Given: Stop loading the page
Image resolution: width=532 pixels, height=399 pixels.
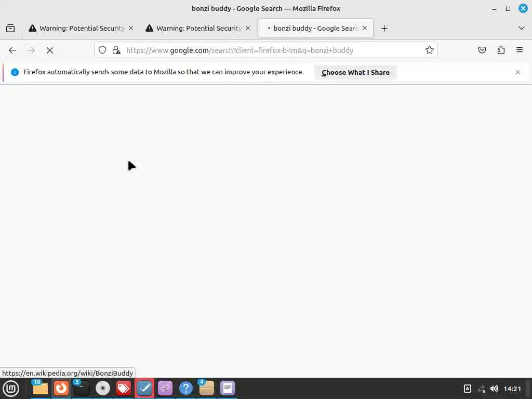Looking at the screenshot, I should [50, 50].
